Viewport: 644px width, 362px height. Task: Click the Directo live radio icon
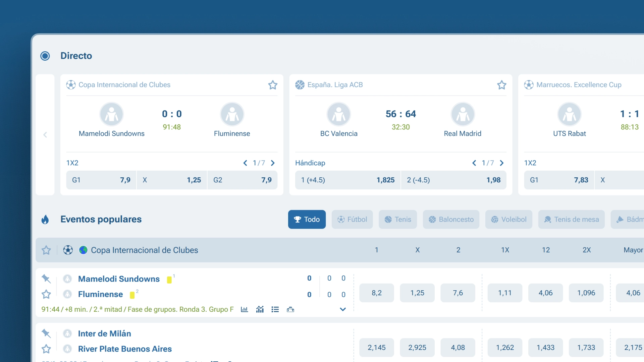[x=45, y=56]
